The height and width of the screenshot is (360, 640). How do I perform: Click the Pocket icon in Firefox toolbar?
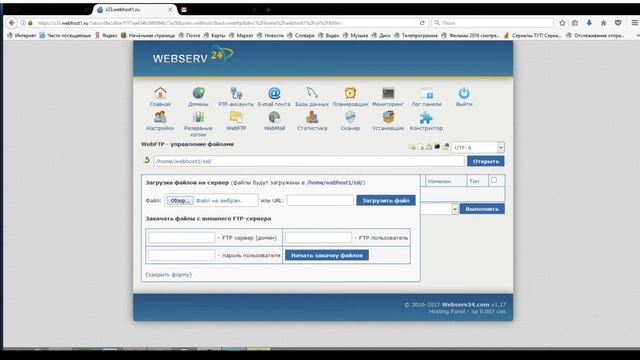coord(618,23)
